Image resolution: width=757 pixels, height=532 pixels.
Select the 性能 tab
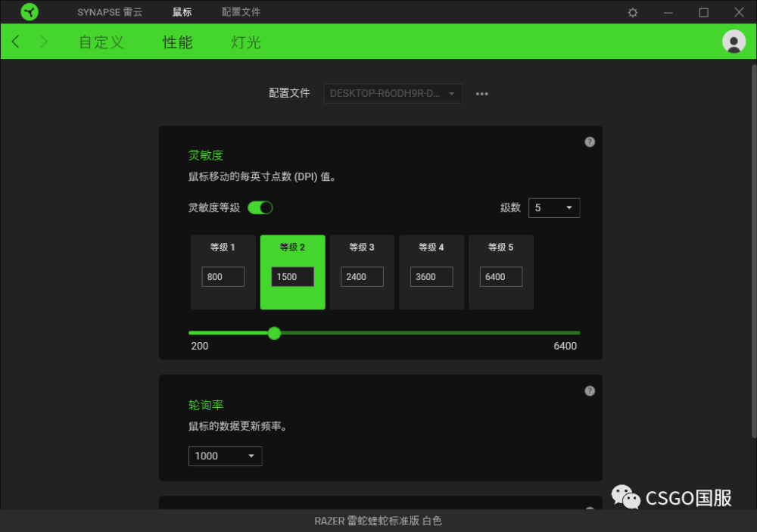pyautogui.click(x=178, y=42)
